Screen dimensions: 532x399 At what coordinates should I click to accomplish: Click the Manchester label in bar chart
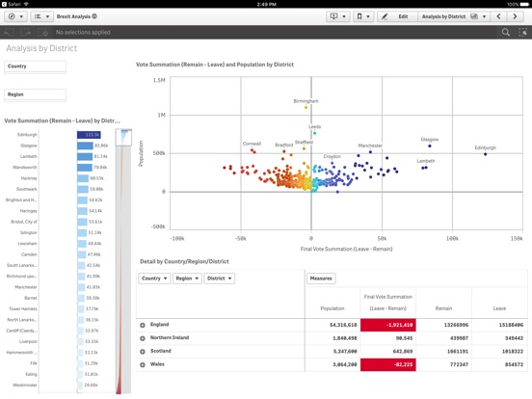(x=26, y=287)
